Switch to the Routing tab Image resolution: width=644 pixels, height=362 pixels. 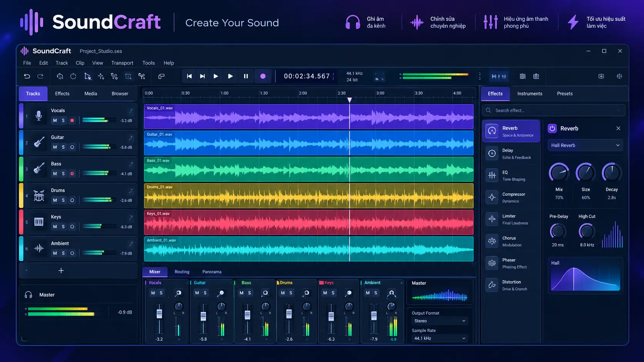tap(182, 272)
